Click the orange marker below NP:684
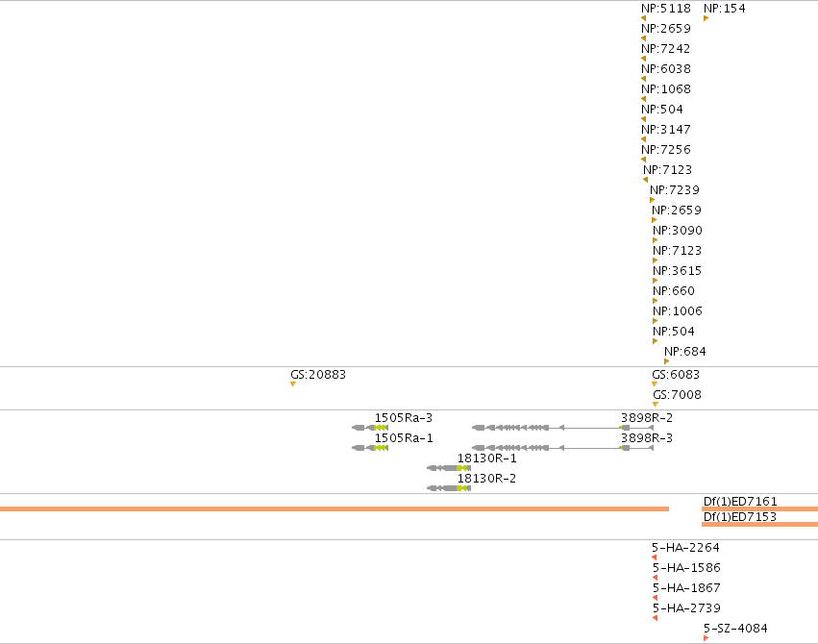Viewport: 818px width, 644px height. coord(667,361)
